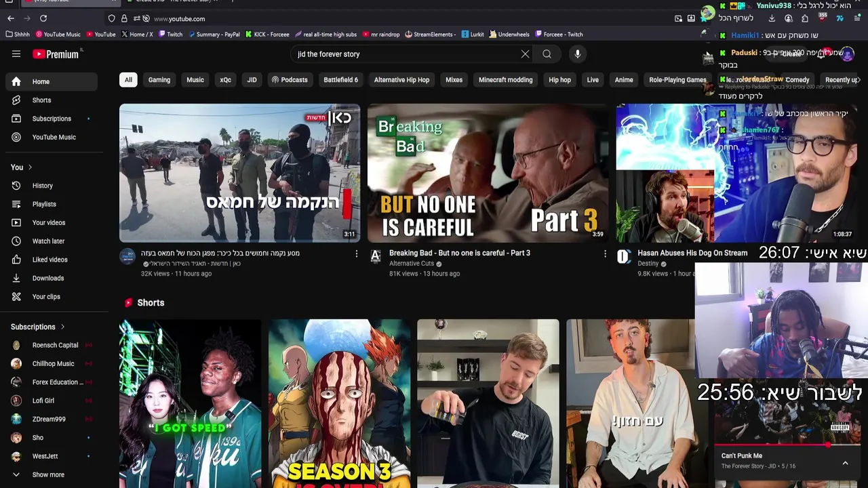Expand the Subscriptions section header
This screenshot has width=868, height=488.
coord(38,327)
